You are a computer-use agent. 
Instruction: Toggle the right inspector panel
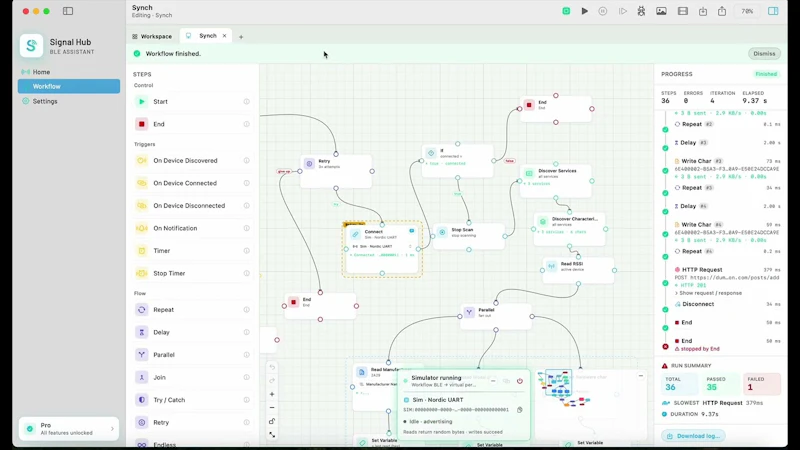(x=773, y=11)
